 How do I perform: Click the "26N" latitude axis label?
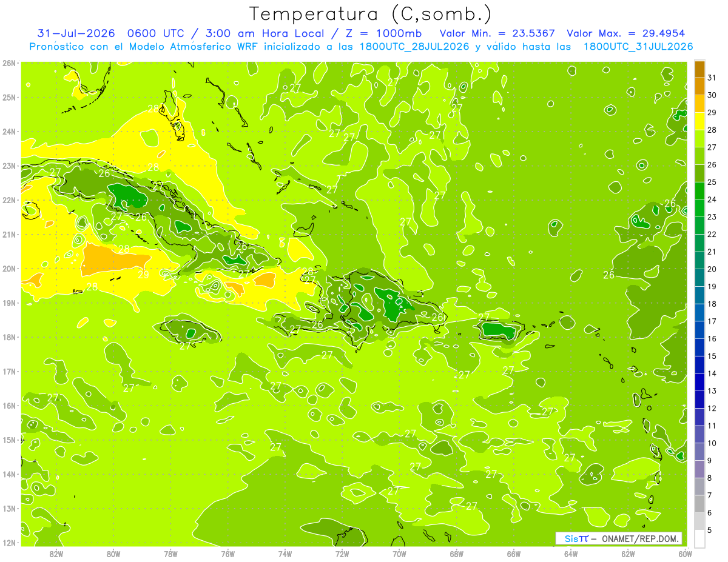(x=8, y=63)
